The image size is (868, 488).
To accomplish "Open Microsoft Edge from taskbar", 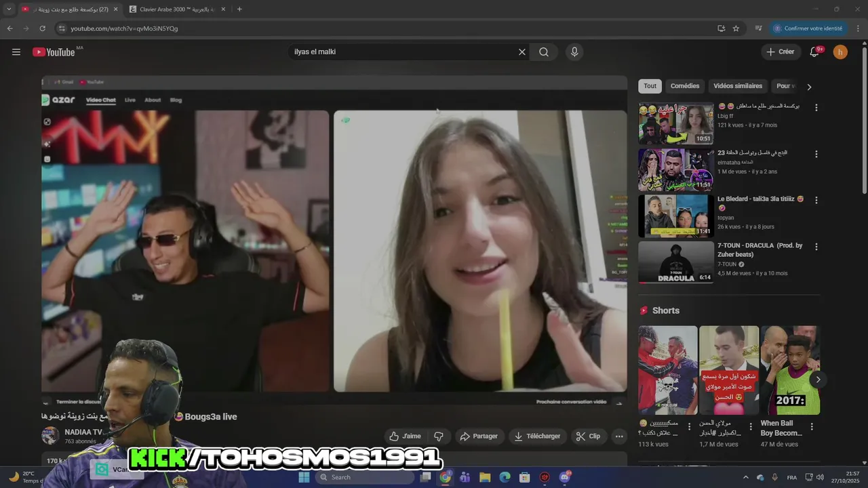I will coord(505,477).
